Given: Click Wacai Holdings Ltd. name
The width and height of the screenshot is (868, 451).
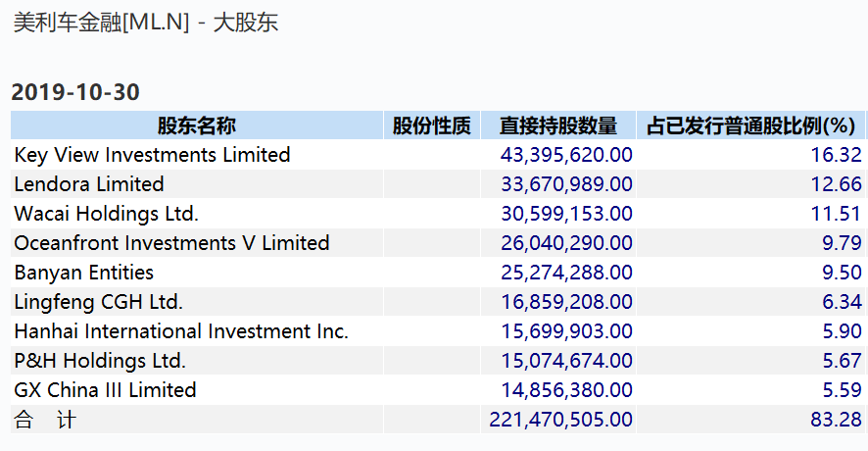Looking at the screenshot, I should [106, 214].
